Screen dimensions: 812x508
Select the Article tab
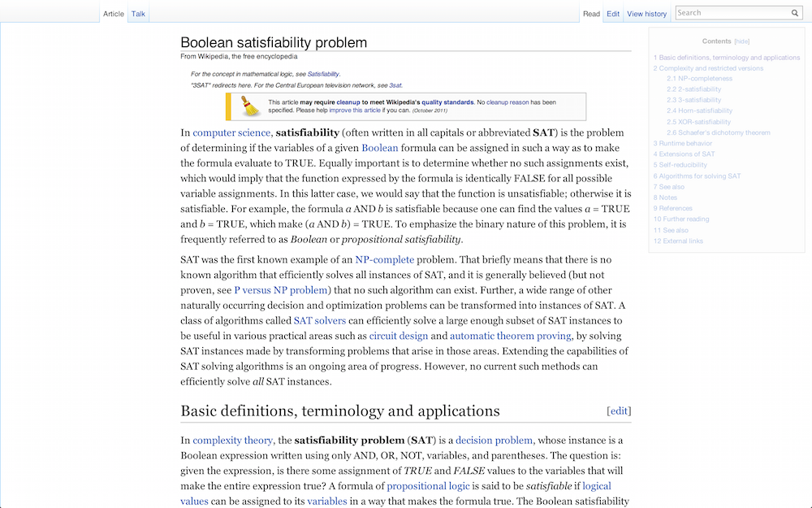[114, 13]
